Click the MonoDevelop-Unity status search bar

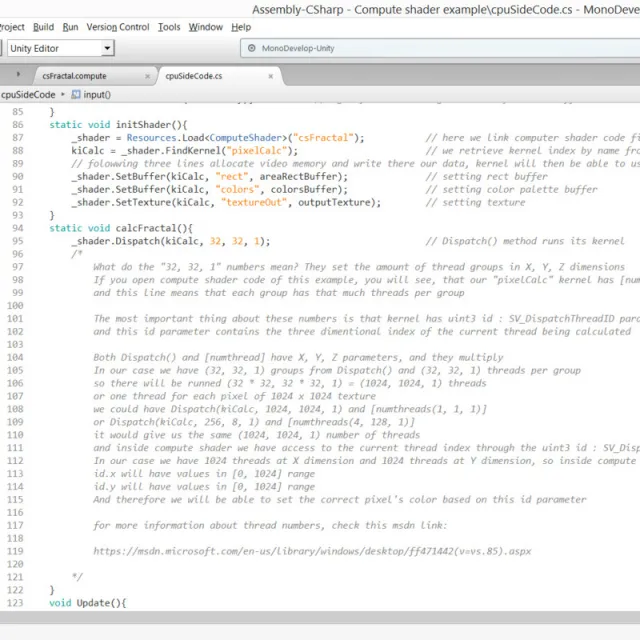[440, 48]
